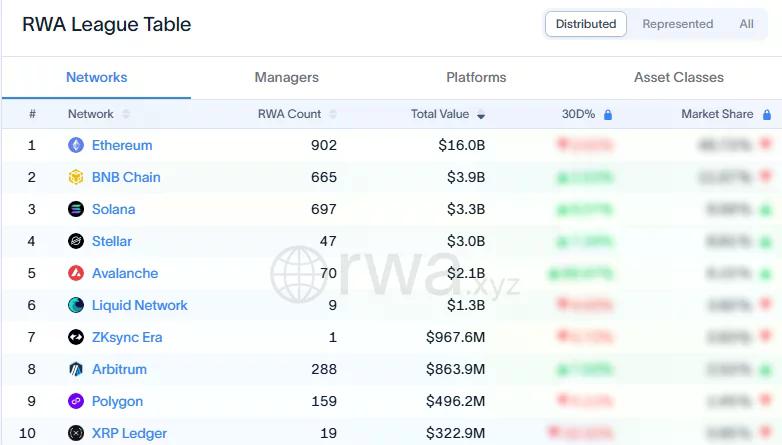Click the # rank column header
The width and height of the screenshot is (782, 445).
pos(32,114)
